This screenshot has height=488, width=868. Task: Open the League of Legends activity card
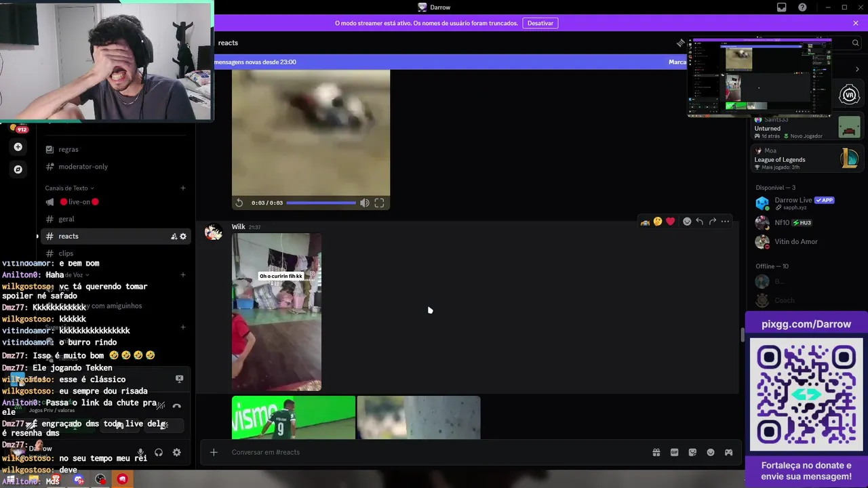(806, 159)
